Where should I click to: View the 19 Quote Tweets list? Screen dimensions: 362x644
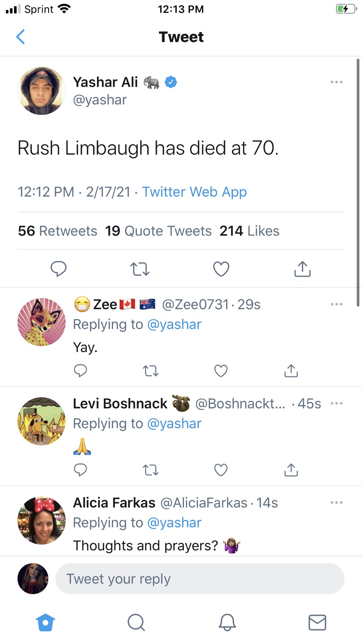[x=158, y=231]
